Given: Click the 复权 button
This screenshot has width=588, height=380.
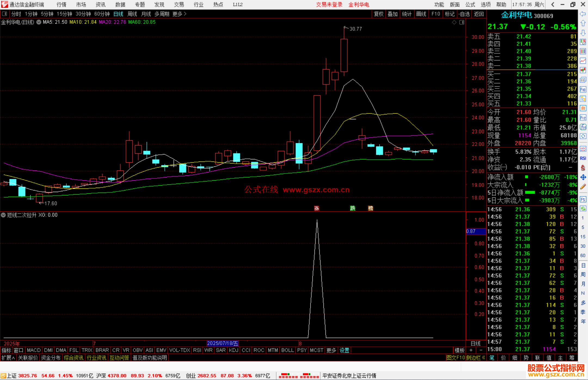Looking at the screenshot, I should [379, 14].
